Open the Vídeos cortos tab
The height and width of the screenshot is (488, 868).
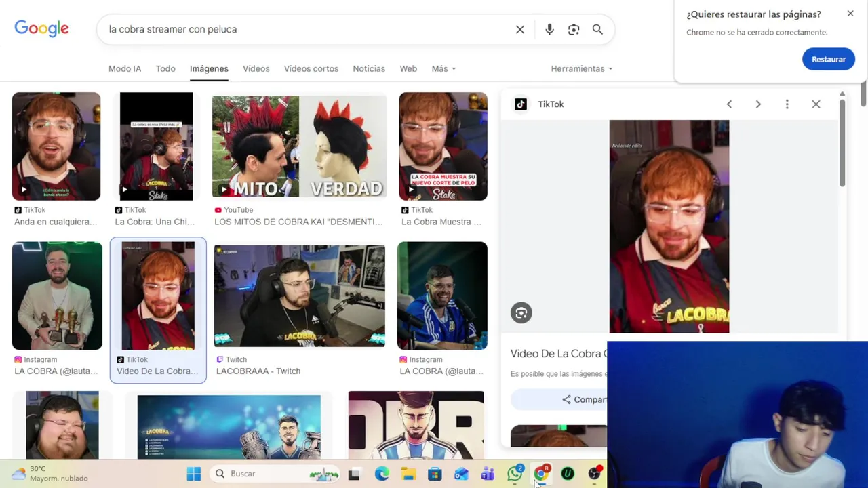[311, 68]
